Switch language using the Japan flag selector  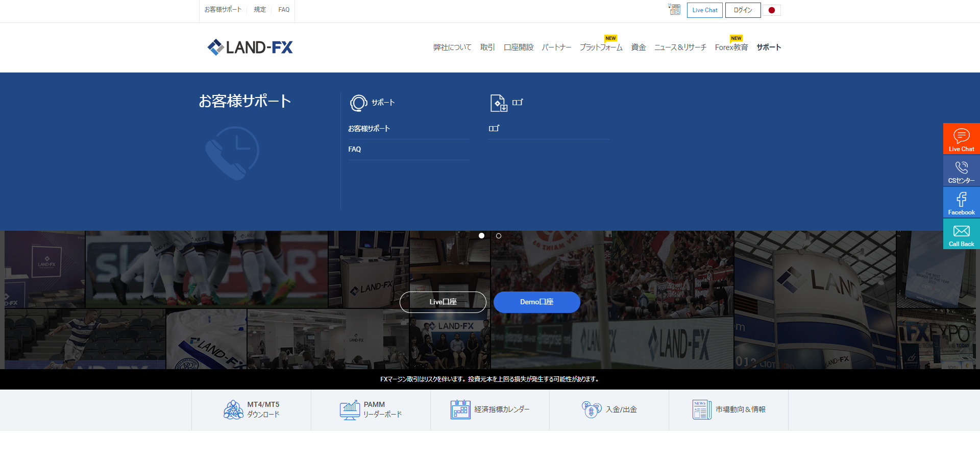pyautogui.click(x=771, y=10)
